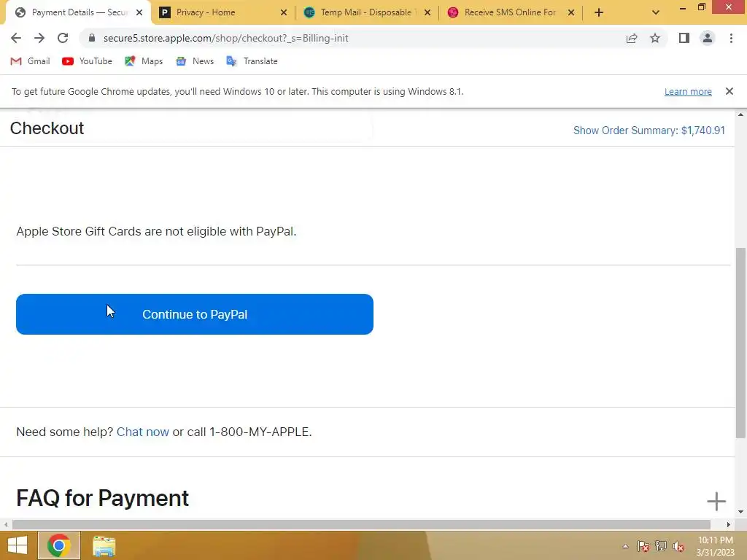Close the Payment Details tab
Image resolution: width=747 pixels, height=560 pixels.
pyautogui.click(x=139, y=12)
